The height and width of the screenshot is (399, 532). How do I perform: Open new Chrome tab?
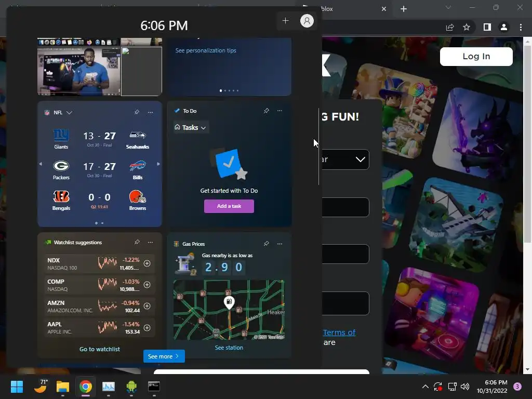tap(403, 9)
